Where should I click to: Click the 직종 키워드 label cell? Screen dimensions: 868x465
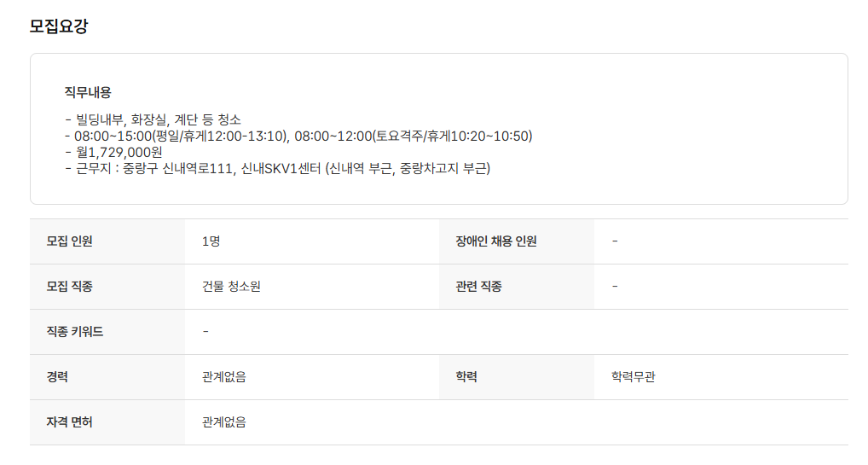tap(75, 332)
